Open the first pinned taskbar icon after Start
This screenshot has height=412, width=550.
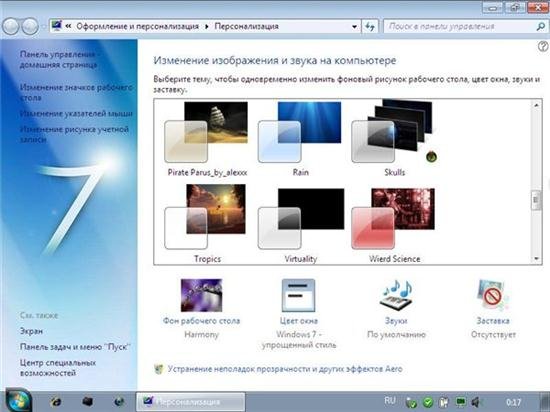[56, 401]
